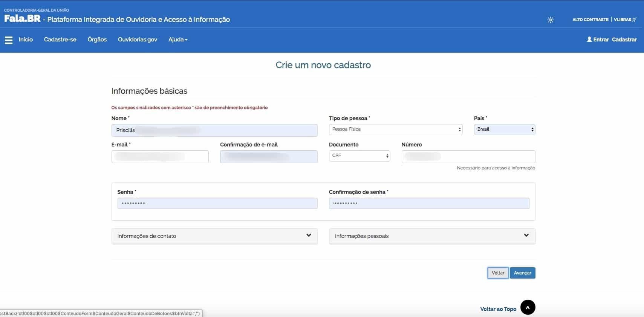Enable VLIBRAS accessibility
This screenshot has width=644, height=317.
pyautogui.click(x=625, y=20)
